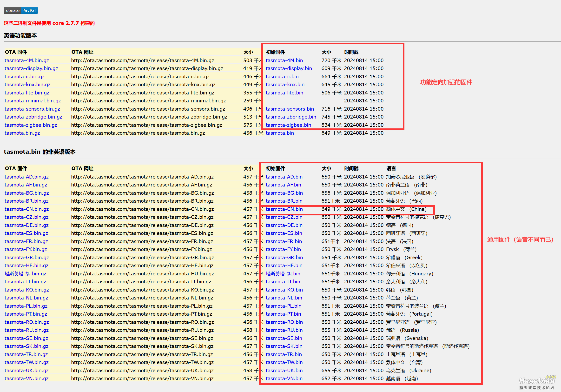This screenshot has height=392, width=561.
Task: Open tasmota-KO.bin.gz link
Action: (x=27, y=290)
